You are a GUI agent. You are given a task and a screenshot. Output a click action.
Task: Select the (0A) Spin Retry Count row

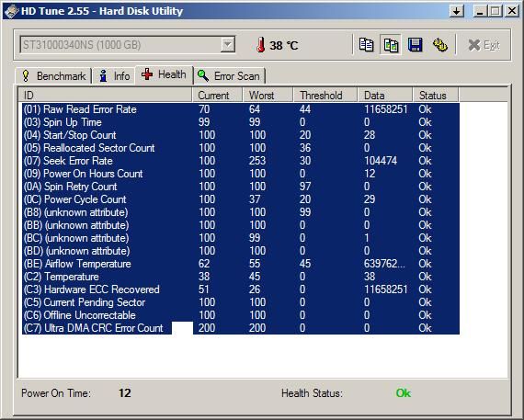241,187
